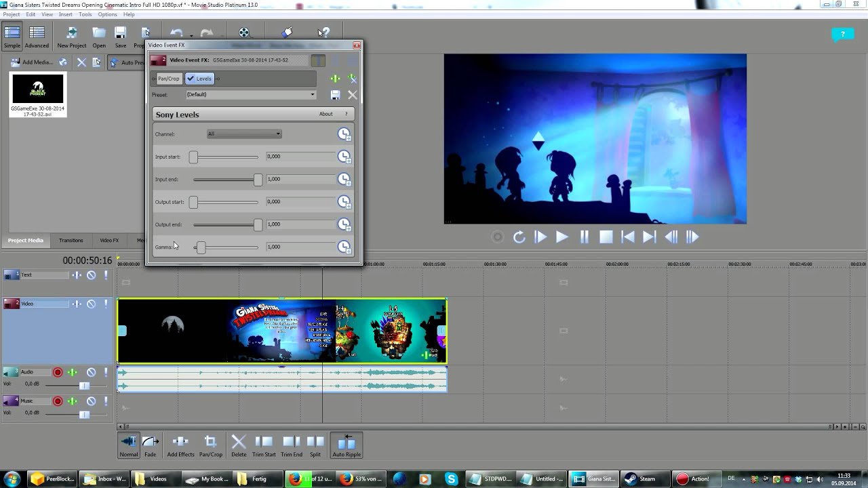Click the film reel icon in toolbar
868x488 pixels.
(x=244, y=33)
